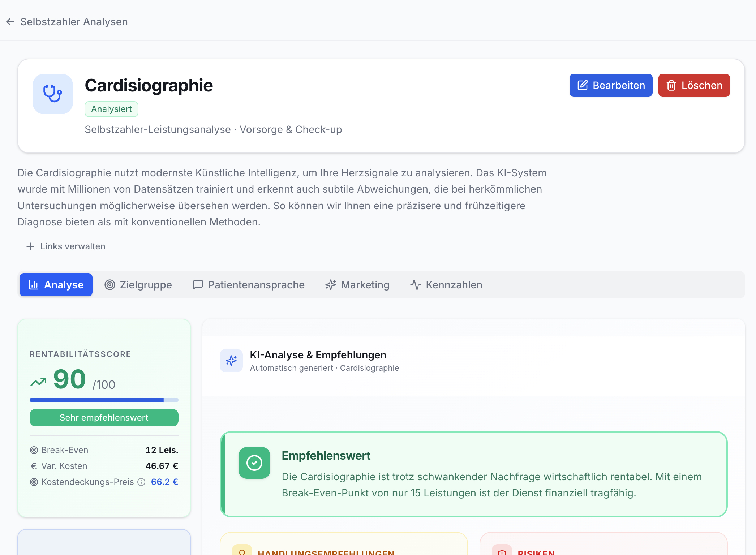Click the Bearbeiten edit button
The height and width of the screenshot is (555, 756).
611,85
